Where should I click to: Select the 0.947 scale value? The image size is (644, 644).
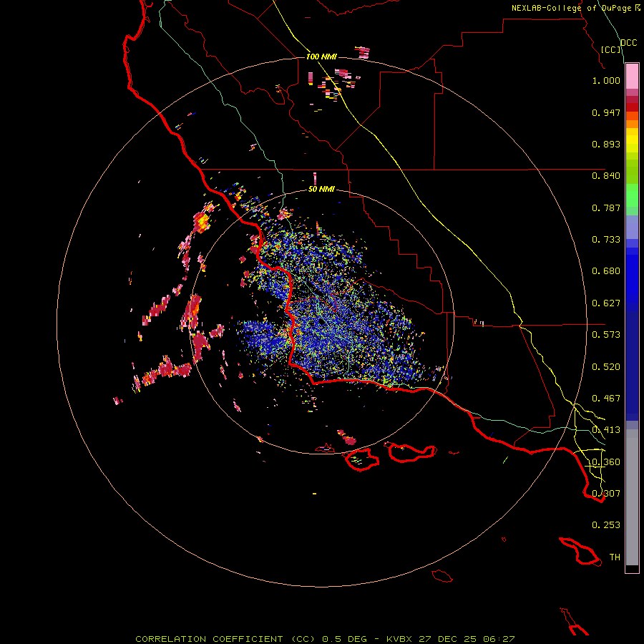click(x=606, y=112)
